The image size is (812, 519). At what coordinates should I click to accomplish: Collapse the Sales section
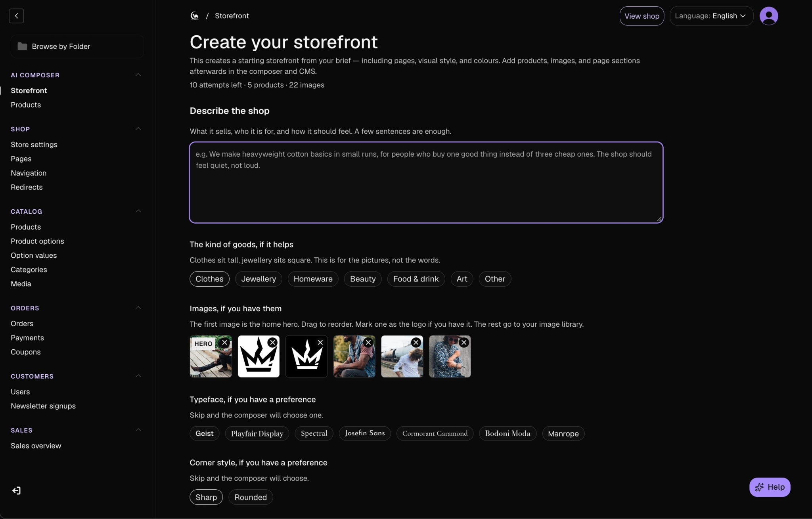coord(138,430)
